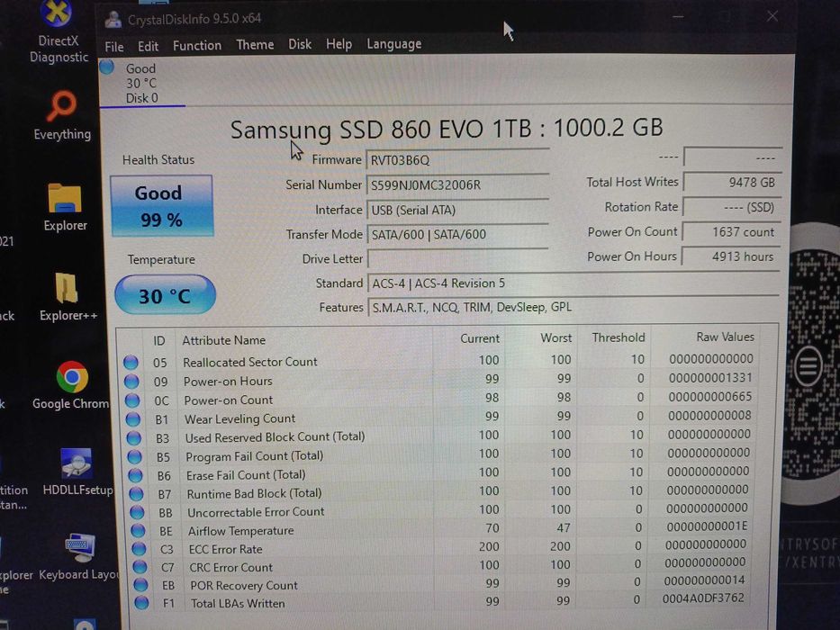
Task: Open the Edit menu
Action: coord(148,46)
